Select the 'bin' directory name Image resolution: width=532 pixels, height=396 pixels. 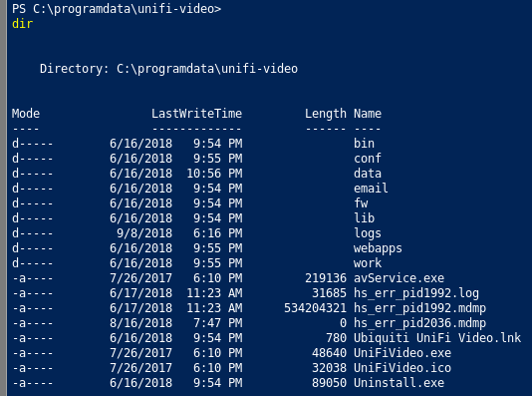[x=364, y=144]
